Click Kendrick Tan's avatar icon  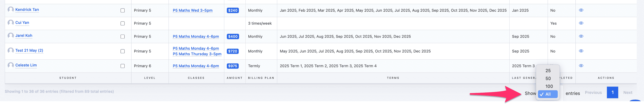(10, 10)
